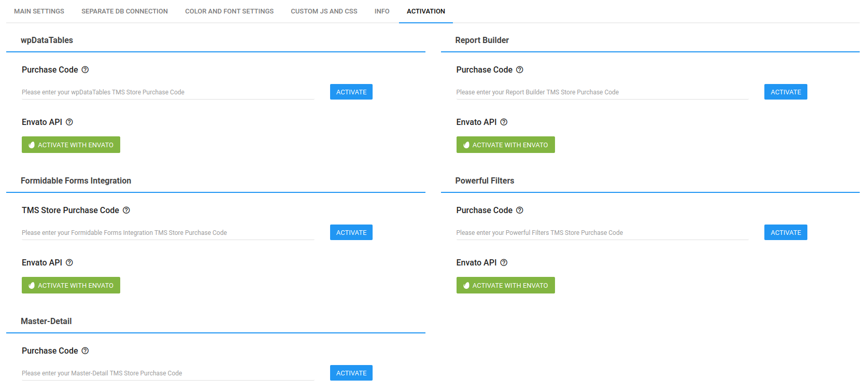Click the wpDataTables section heading

point(47,40)
